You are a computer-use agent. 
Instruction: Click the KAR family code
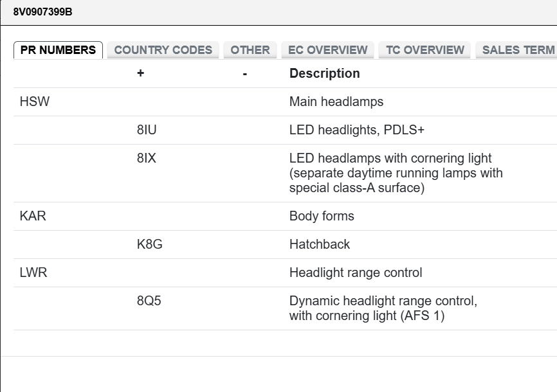pos(33,216)
